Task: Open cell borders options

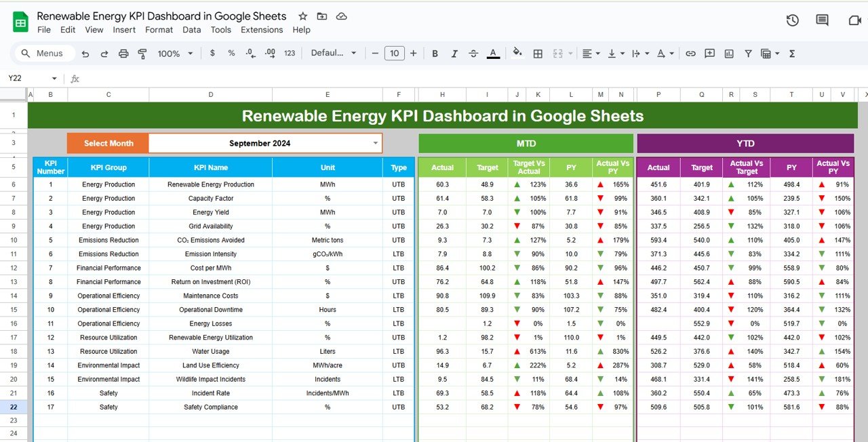Action: [538, 54]
